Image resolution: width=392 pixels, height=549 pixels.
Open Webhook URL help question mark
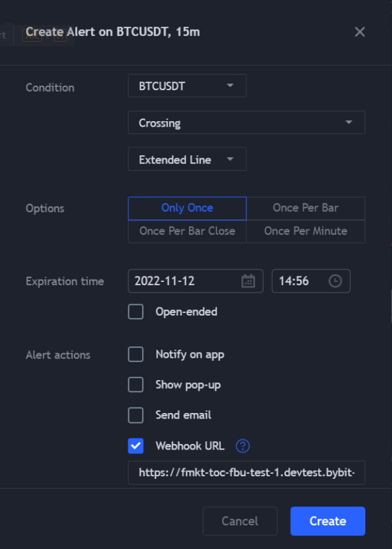pyautogui.click(x=243, y=445)
